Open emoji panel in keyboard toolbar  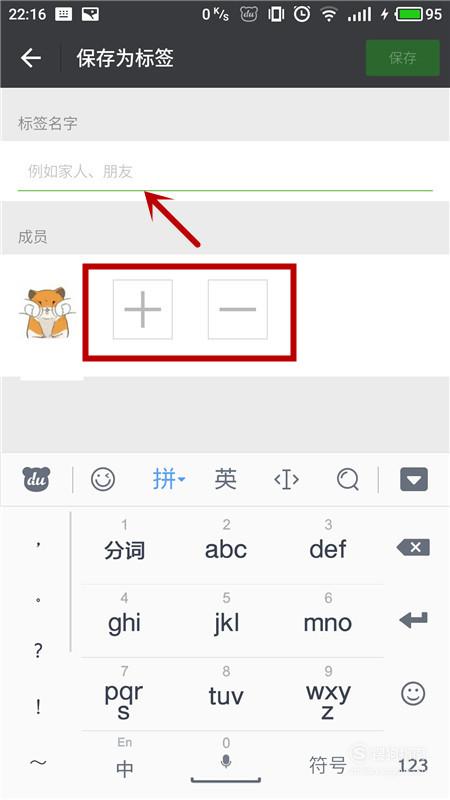point(103,480)
